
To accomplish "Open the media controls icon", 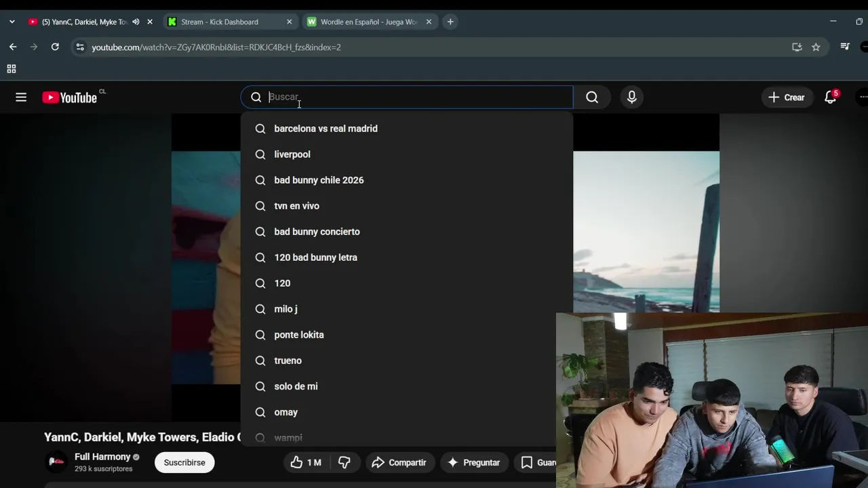I will pyautogui.click(x=844, y=47).
